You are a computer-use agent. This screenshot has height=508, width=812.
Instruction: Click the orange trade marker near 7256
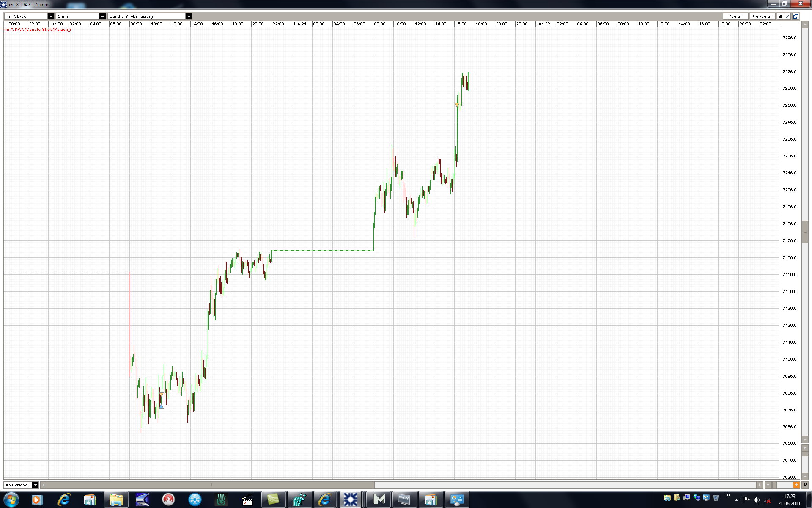tap(457, 105)
